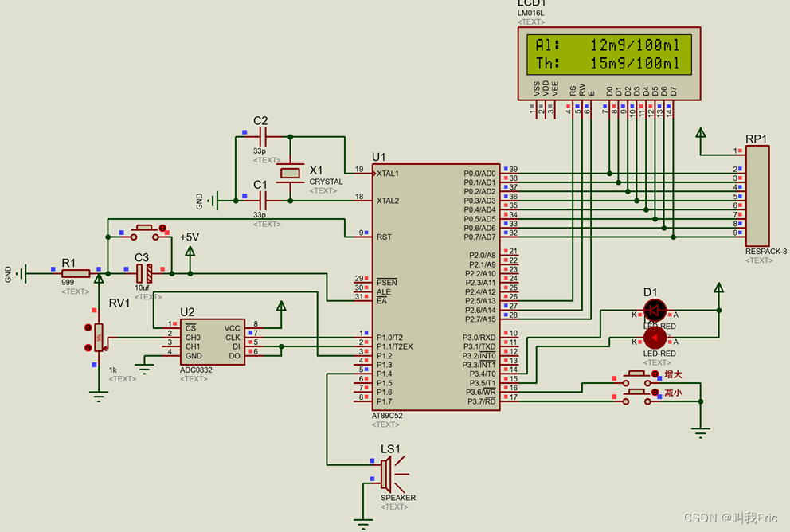Screen dimensions: 790x532
Task: Click the XTAL1 pin name
Action: 388,174
